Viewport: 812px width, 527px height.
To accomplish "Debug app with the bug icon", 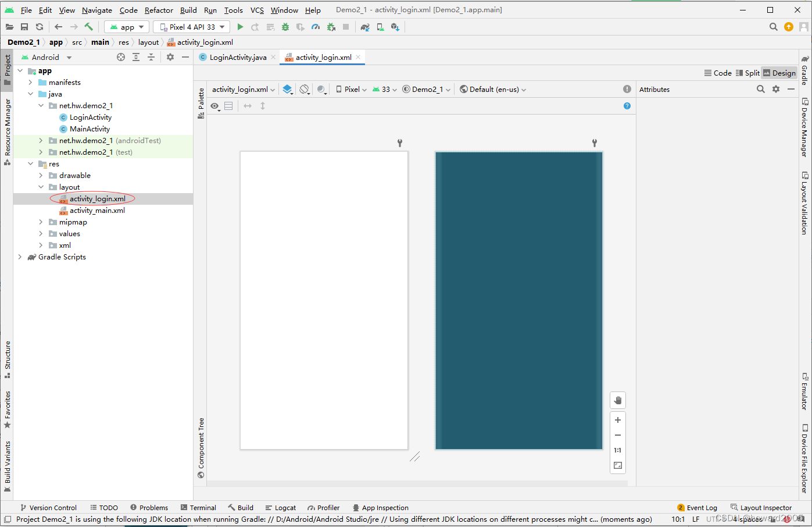I will [x=285, y=27].
